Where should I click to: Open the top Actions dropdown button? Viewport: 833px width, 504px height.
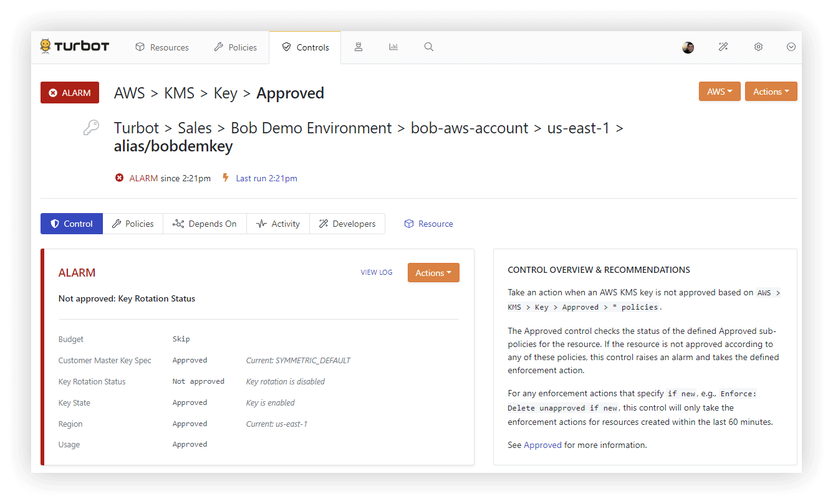771,92
